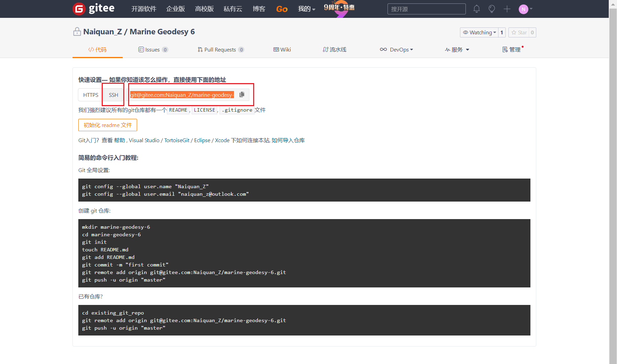Open the Xcode link

click(x=222, y=140)
